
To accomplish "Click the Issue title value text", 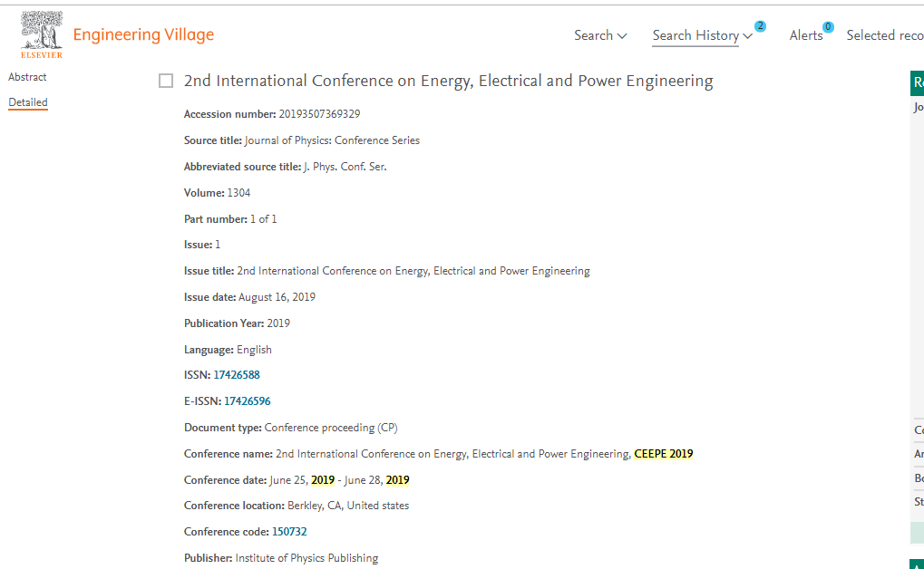I will [413, 271].
